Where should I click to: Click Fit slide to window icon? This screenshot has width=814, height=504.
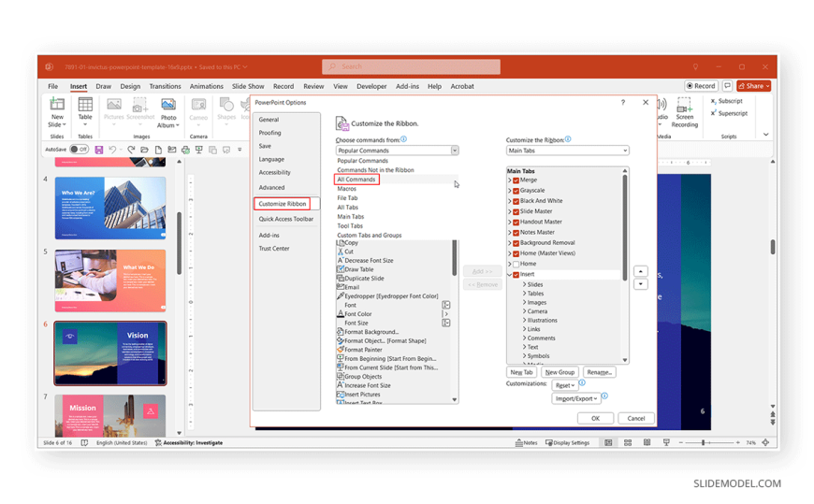pos(765,442)
